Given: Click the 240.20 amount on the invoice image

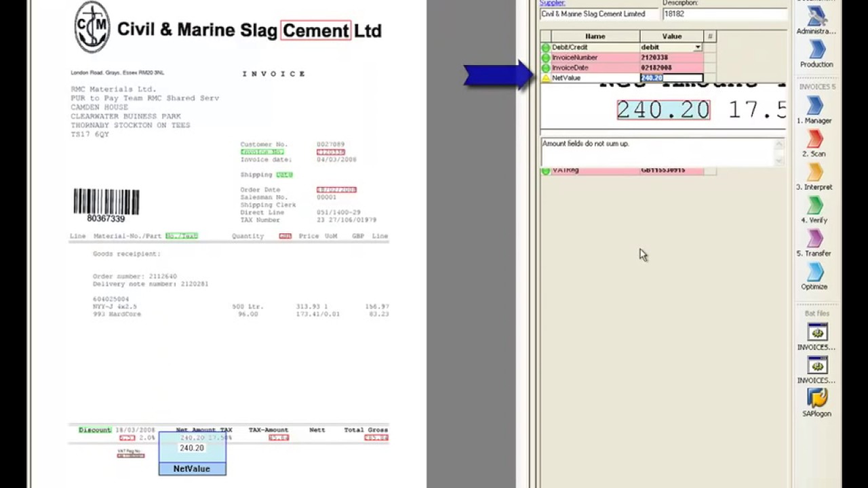Looking at the screenshot, I should (192, 448).
